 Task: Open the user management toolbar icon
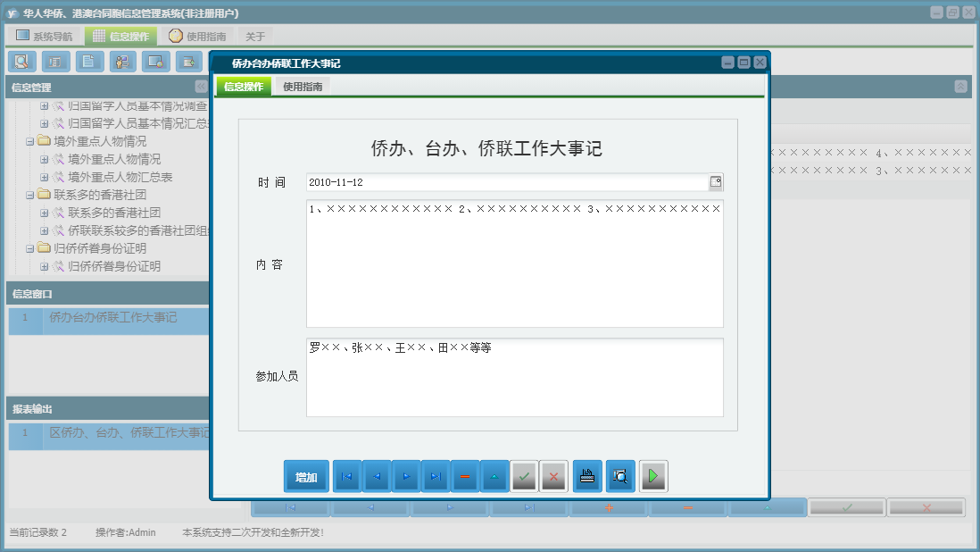click(122, 62)
